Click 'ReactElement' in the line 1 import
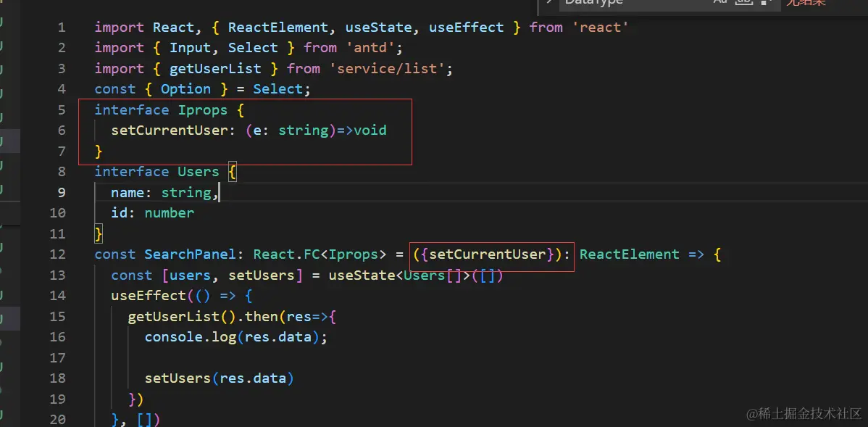Image resolution: width=868 pixels, height=427 pixels. click(x=278, y=27)
